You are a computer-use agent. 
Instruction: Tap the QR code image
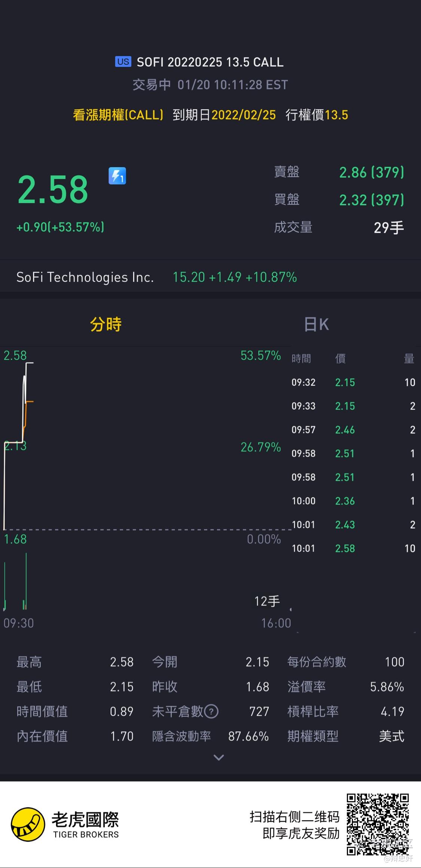[x=378, y=824]
